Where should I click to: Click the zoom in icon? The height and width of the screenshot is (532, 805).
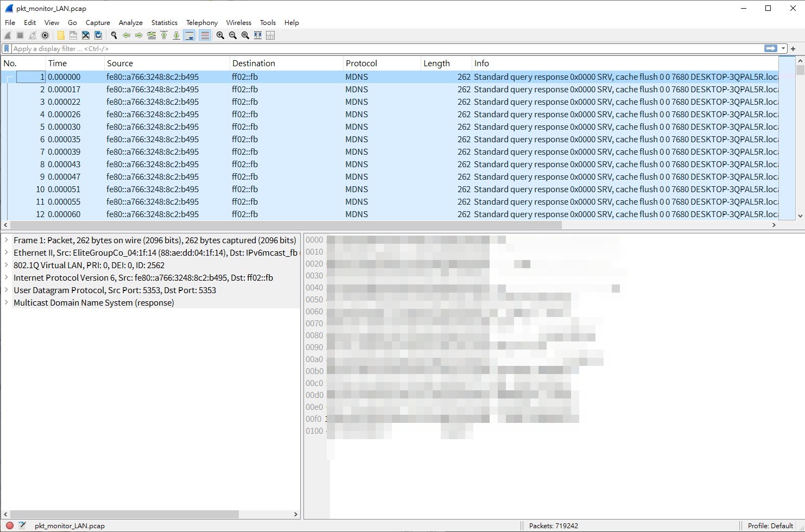[220, 35]
